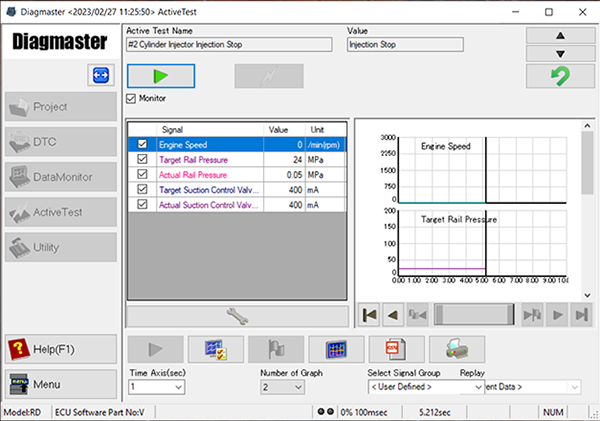The height and width of the screenshot is (421, 600).
Task: Move to the next active test with the down arrow
Action: [x=560, y=54]
